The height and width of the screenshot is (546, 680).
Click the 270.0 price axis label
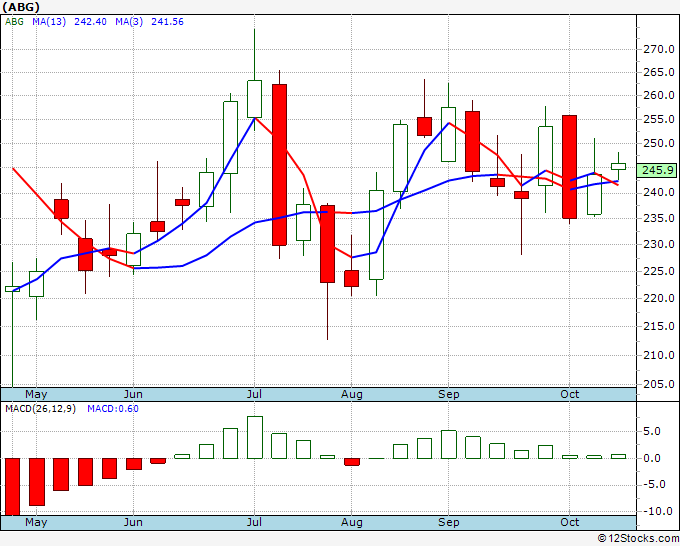click(x=658, y=49)
